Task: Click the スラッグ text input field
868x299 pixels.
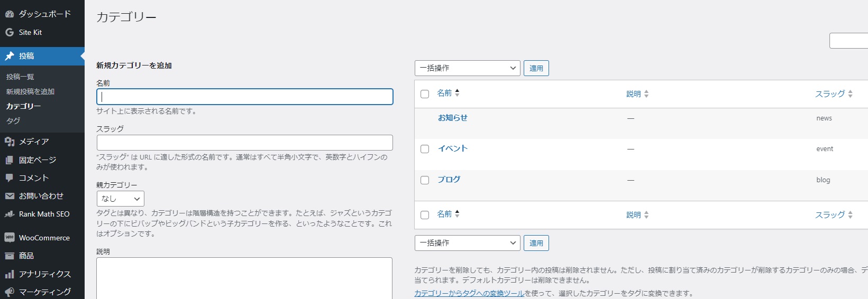Action: (x=244, y=143)
